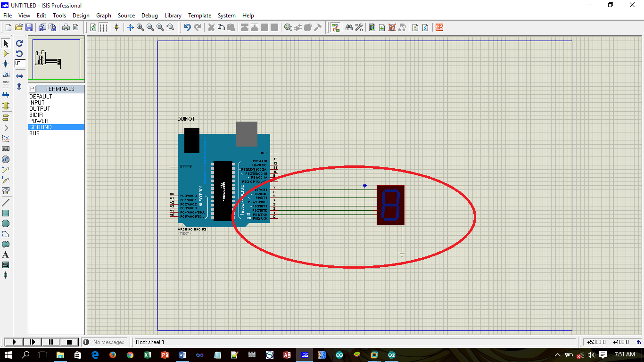
Task: Select the Wire Label (LBL) tool
Action: pos(6,74)
